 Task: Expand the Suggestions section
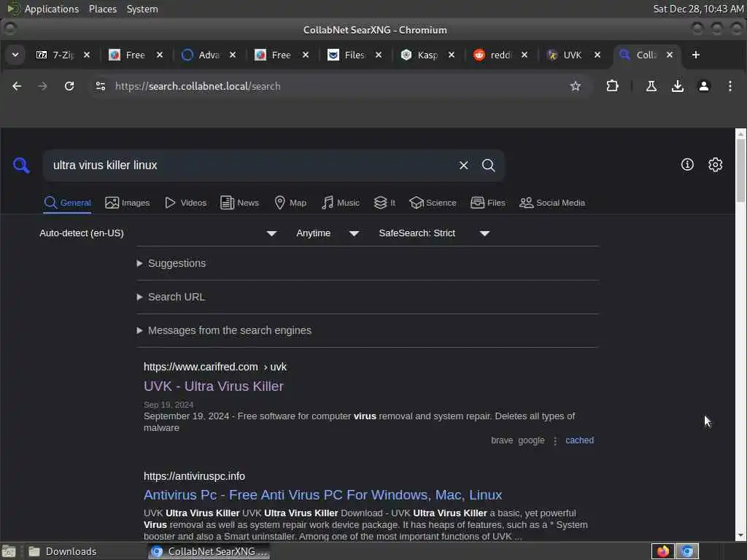click(171, 263)
